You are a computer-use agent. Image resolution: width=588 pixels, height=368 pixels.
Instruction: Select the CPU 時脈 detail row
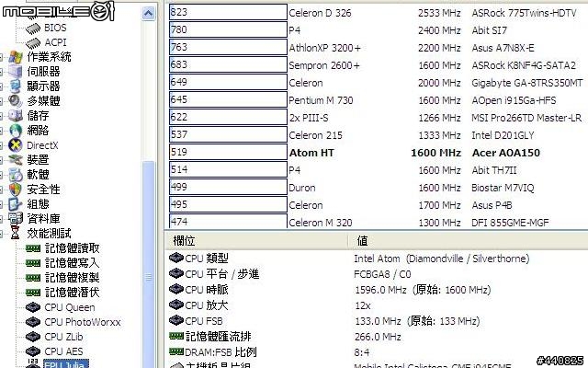pos(377,290)
